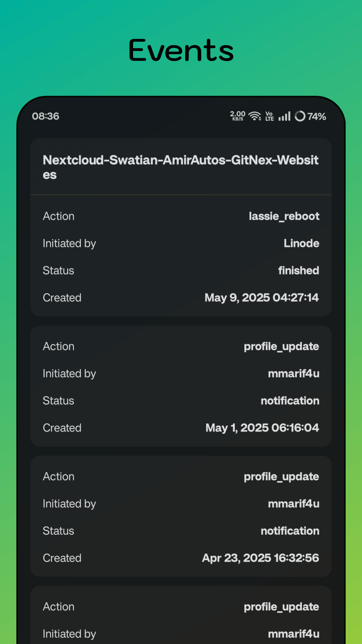Select the Apr 23, 2025 16:32:56 timestamp
The height and width of the screenshot is (644, 362).
coord(260,558)
